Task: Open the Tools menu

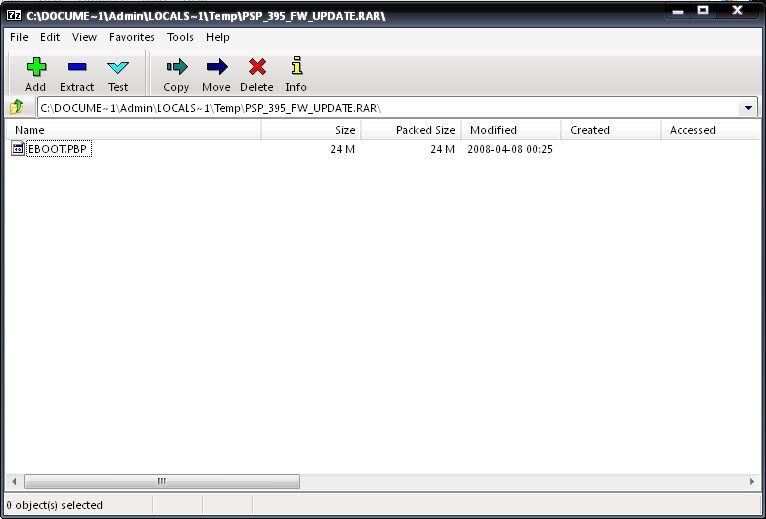Action: tap(180, 37)
